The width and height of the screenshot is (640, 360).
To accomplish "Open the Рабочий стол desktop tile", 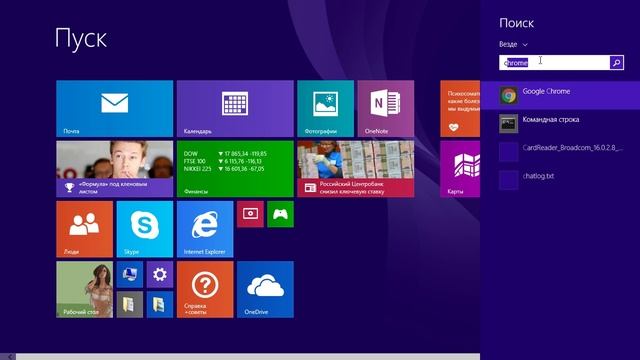I will click(x=84, y=290).
